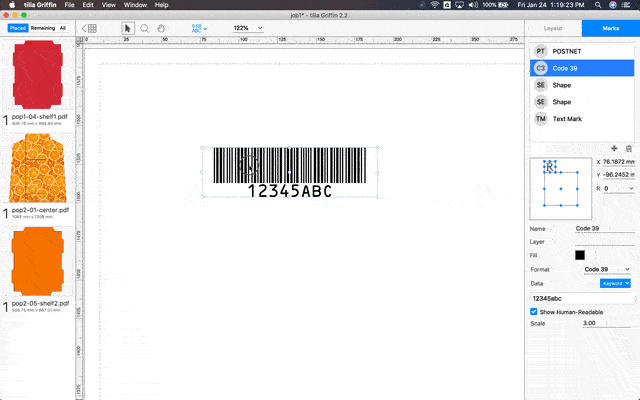Open the Notification Center icon

pos(627,5)
